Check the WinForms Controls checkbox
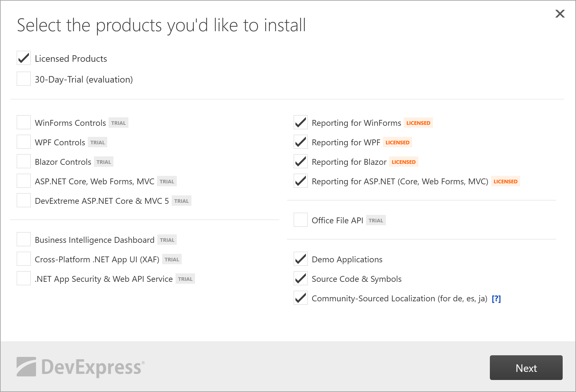The image size is (576, 392). coord(24,123)
